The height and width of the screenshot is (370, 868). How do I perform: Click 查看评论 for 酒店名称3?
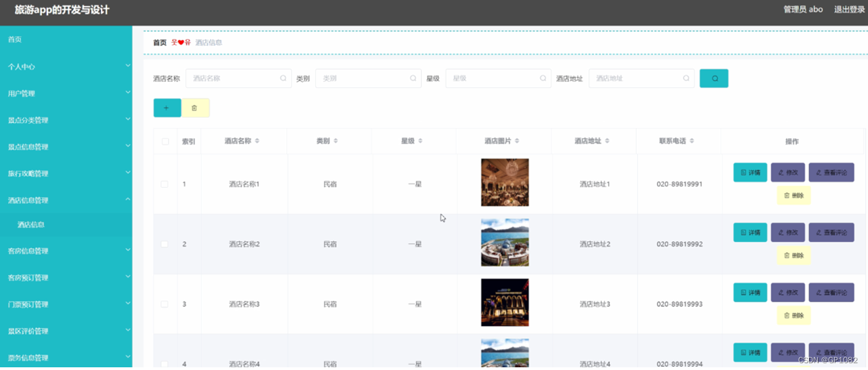(x=831, y=293)
